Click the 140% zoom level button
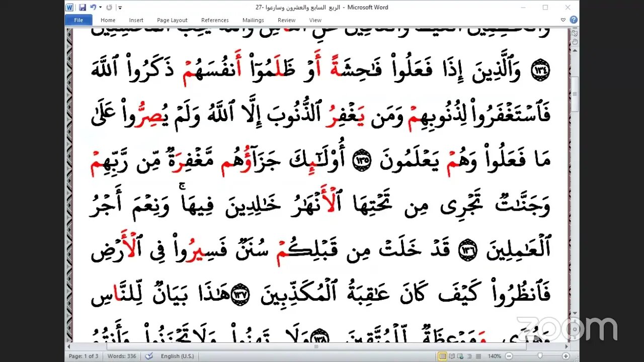Viewport: 644px width, 362px height. (x=494, y=356)
